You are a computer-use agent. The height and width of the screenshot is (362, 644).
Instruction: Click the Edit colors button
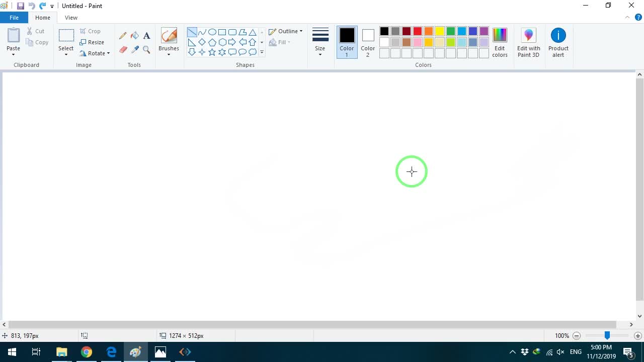tap(500, 42)
